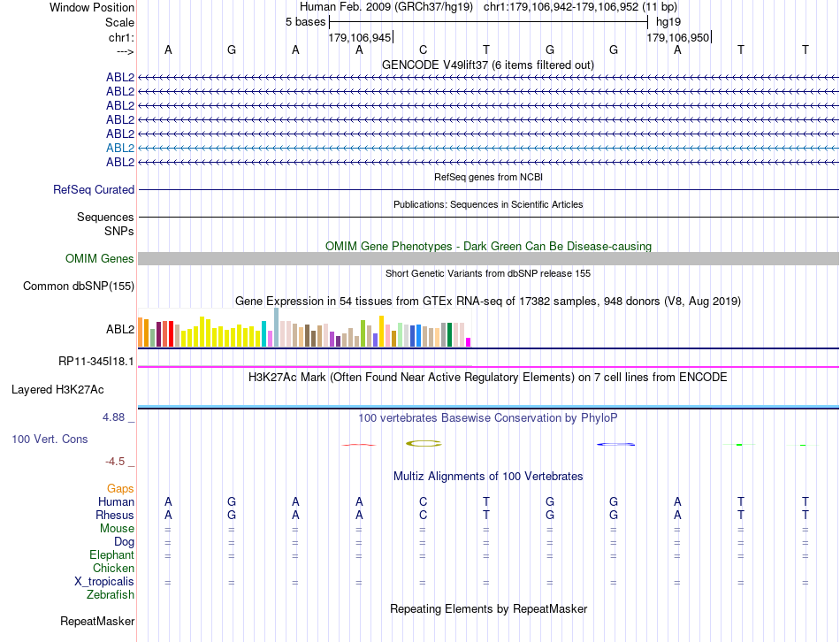Screen dimensions: 840x642
Task: Click the Chicken alignment row label
Action: point(113,568)
